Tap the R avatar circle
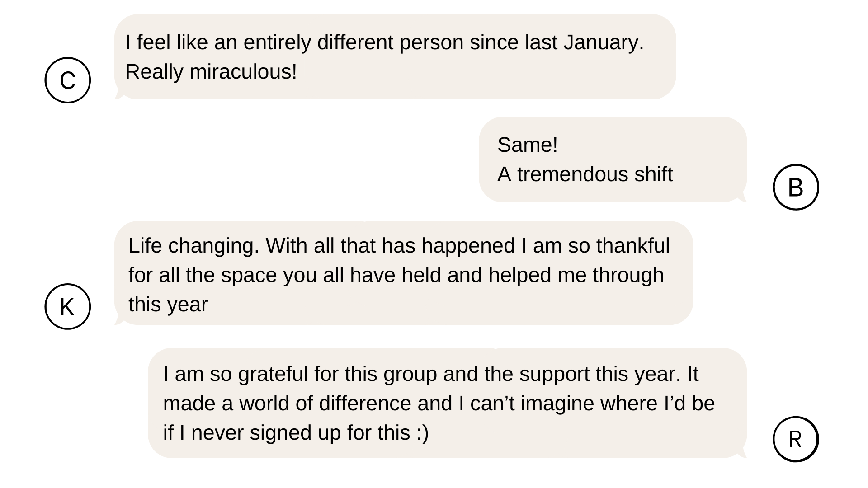 point(796,439)
